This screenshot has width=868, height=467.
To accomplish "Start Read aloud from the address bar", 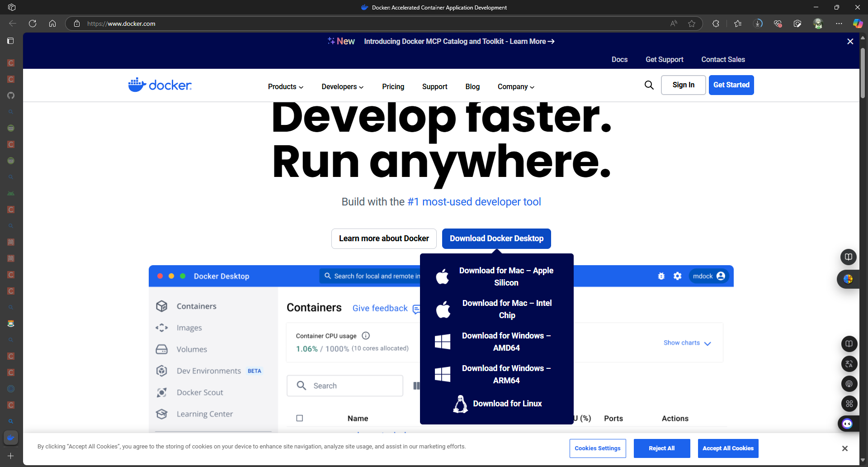I will 674,24.
